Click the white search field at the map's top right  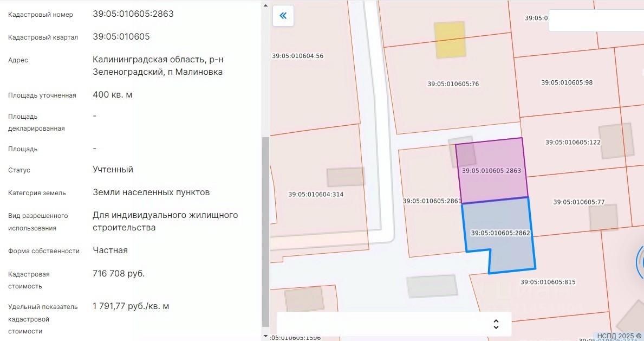pyautogui.click(x=596, y=21)
